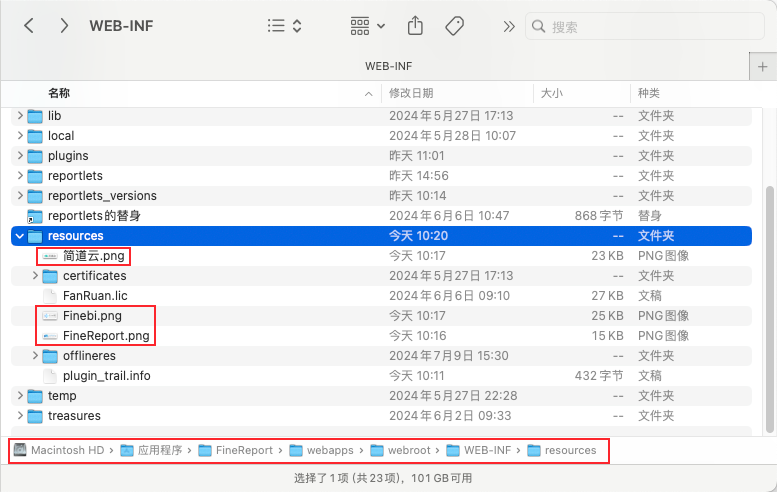The height and width of the screenshot is (492, 777).
Task: Expand the offlineres folder
Action: pos(35,355)
